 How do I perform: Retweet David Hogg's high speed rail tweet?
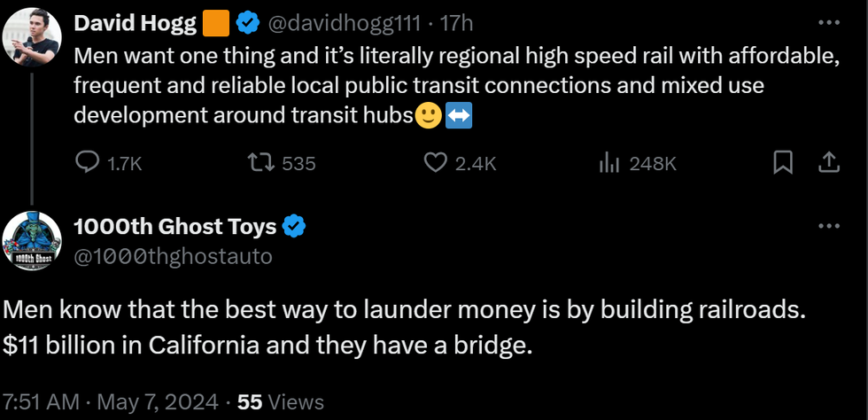pyautogui.click(x=259, y=162)
